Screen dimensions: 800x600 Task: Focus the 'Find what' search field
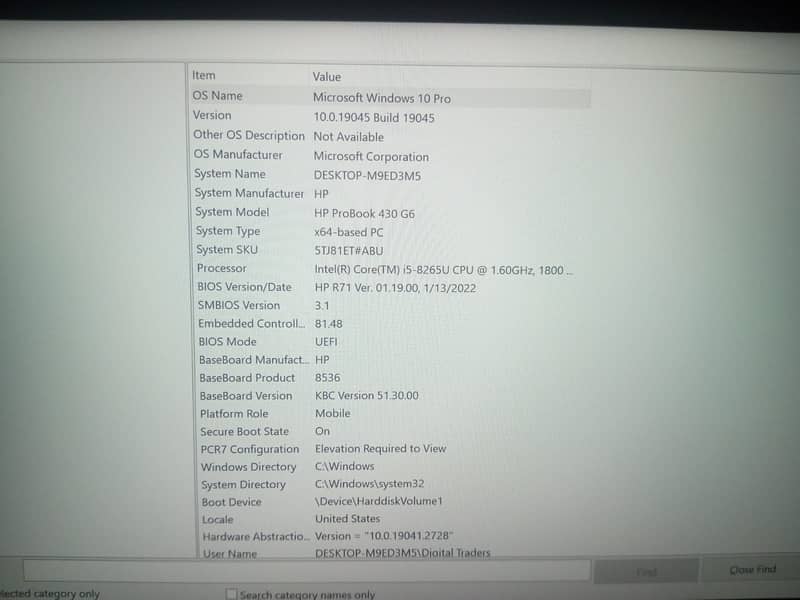307,569
